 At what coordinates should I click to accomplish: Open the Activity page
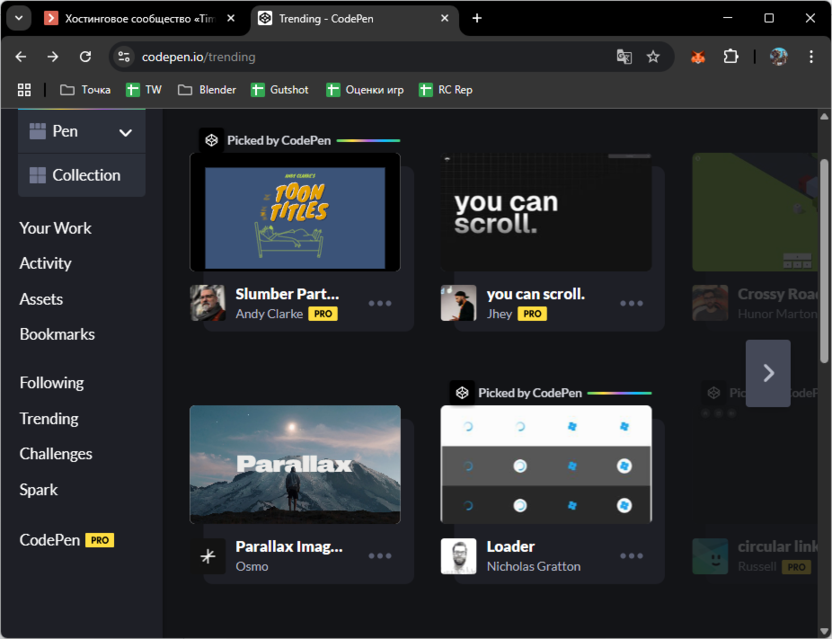[45, 263]
